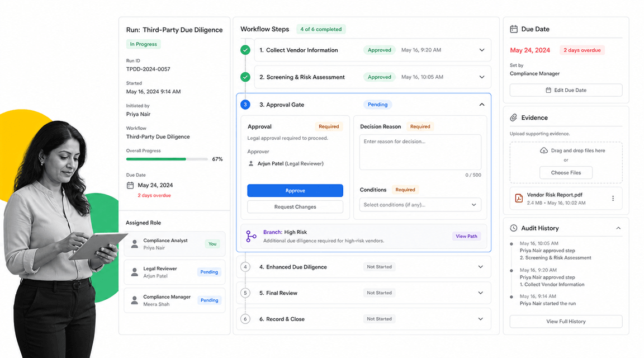Click the In Progress status badge
This screenshot has width=644, height=358.
143,44
